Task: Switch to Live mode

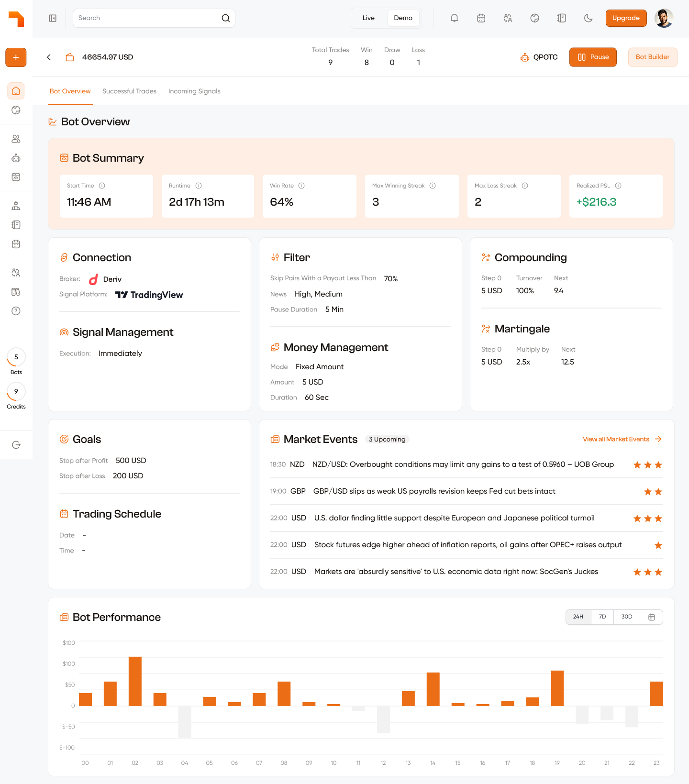Action: 368,18
